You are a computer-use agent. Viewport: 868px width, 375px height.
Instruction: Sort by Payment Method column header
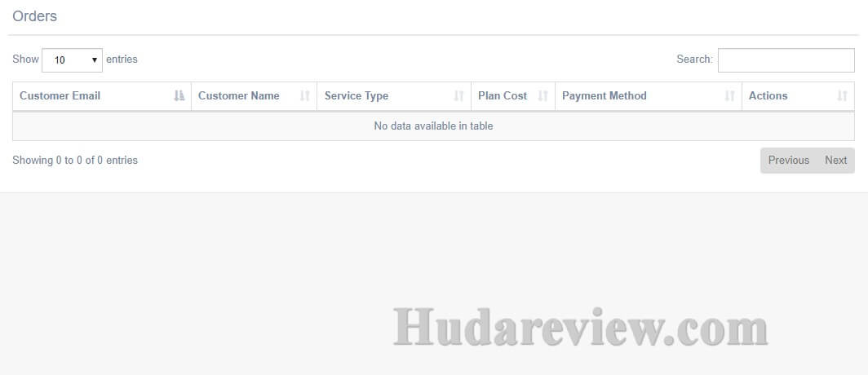pos(649,96)
